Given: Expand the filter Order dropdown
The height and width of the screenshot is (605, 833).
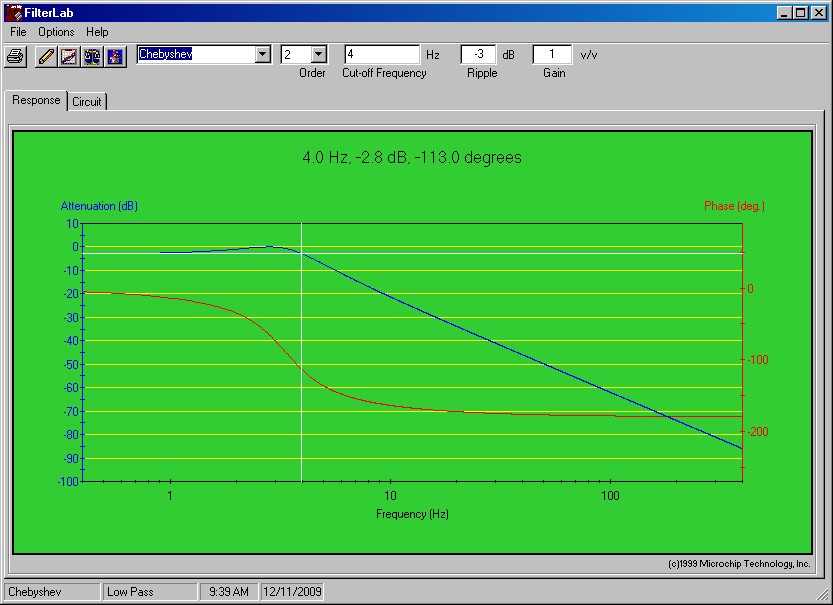Looking at the screenshot, I should pyautogui.click(x=319, y=54).
